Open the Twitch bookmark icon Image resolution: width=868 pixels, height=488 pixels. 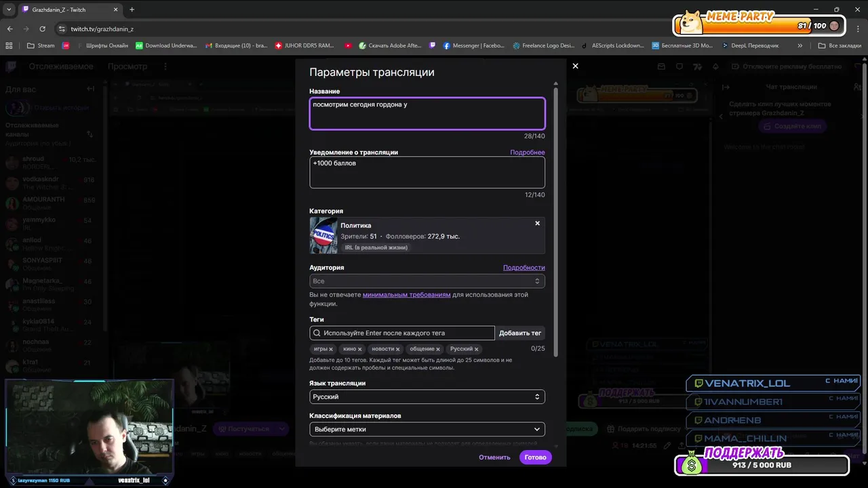click(433, 45)
